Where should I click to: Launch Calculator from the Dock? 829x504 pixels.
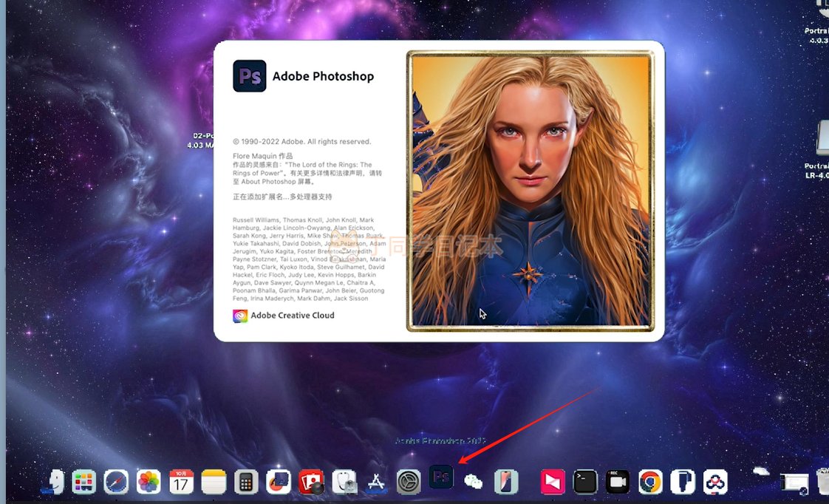click(245, 482)
